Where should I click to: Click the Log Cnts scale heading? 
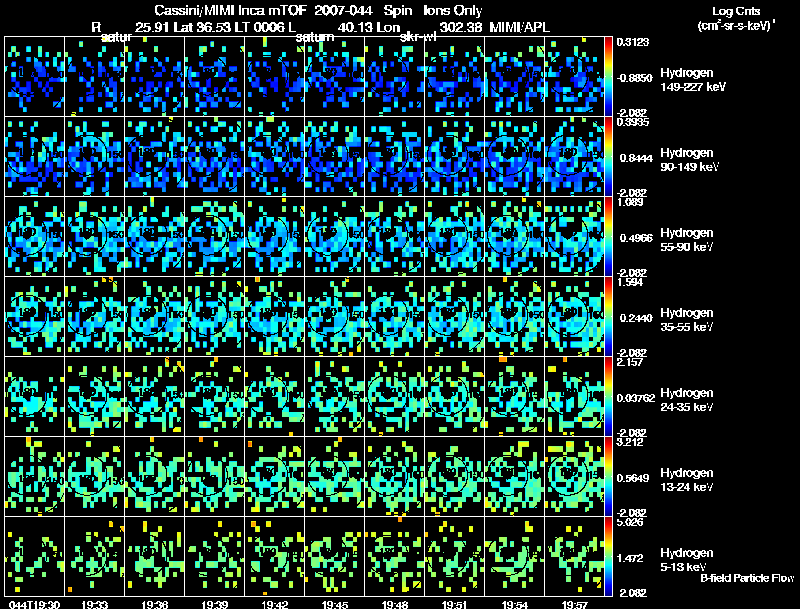pyautogui.click(x=736, y=11)
